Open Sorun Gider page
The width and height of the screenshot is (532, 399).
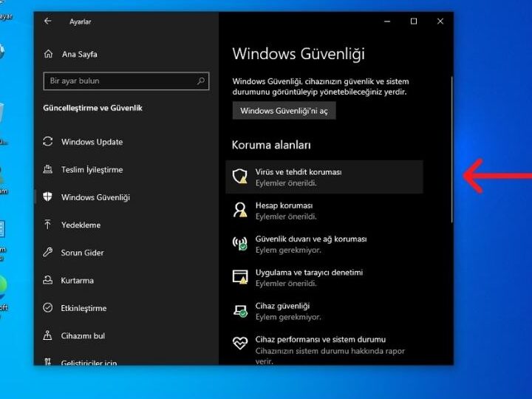(x=83, y=253)
